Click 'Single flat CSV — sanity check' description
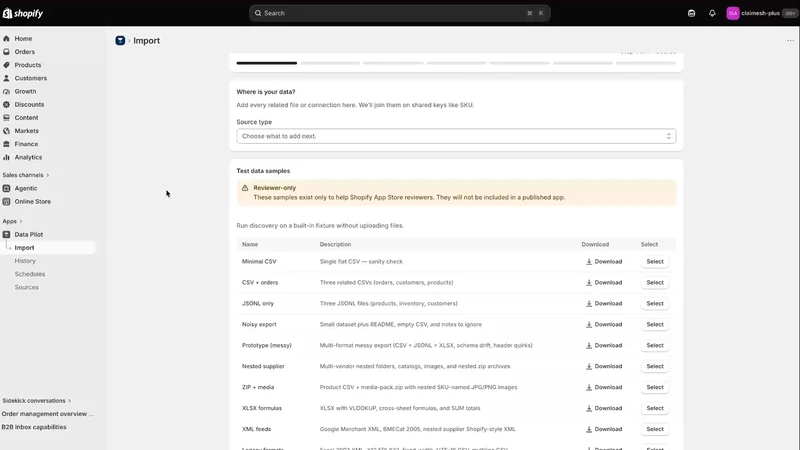 361,261
